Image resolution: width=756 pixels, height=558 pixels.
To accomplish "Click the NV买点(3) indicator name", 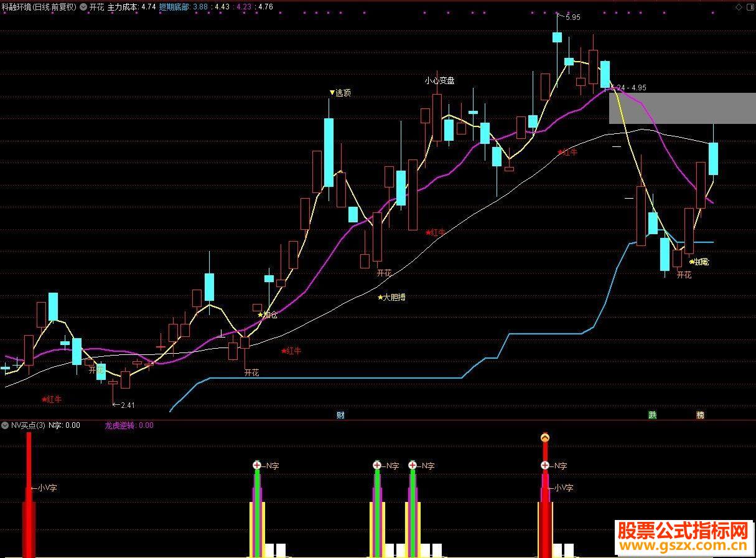I will [28, 425].
